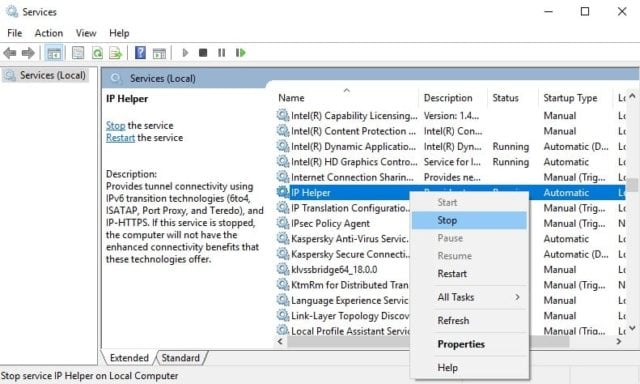Toggle Show/Hide Action Pane toolbar icon
The image size is (640, 384).
159,53
